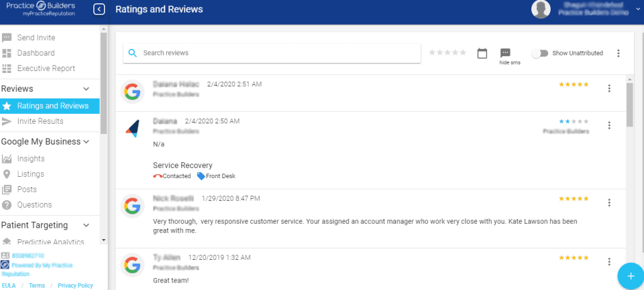This screenshot has width=644, height=290.
Task: Click the Send Invite icon
Action: (x=7, y=38)
